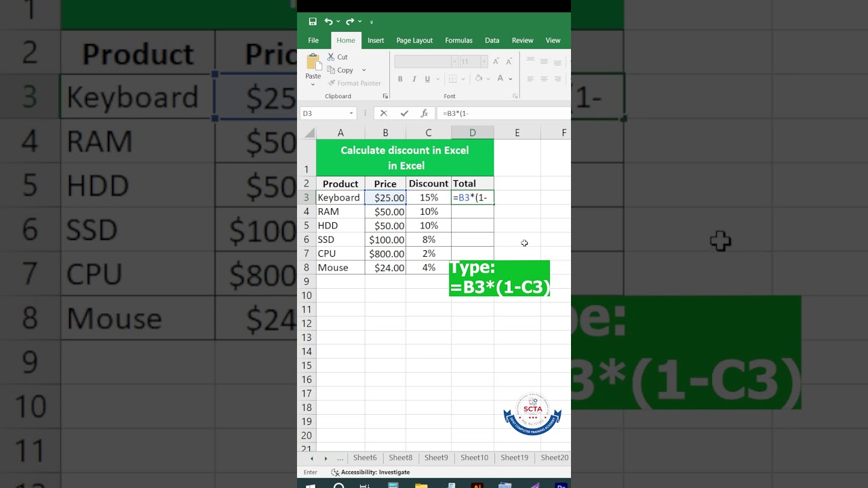The height and width of the screenshot is (488, 868).
Task: Open the Clipboard pane dialog launcher
Action: 385,96
